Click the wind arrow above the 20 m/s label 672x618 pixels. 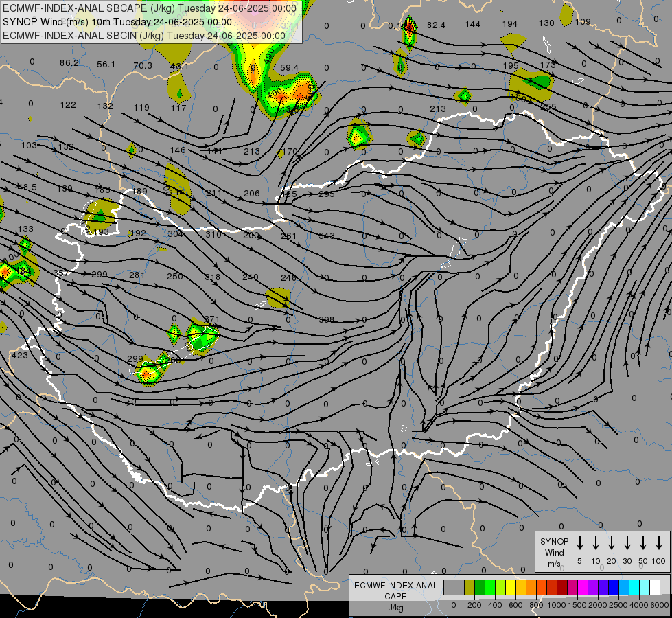(612, 543)
